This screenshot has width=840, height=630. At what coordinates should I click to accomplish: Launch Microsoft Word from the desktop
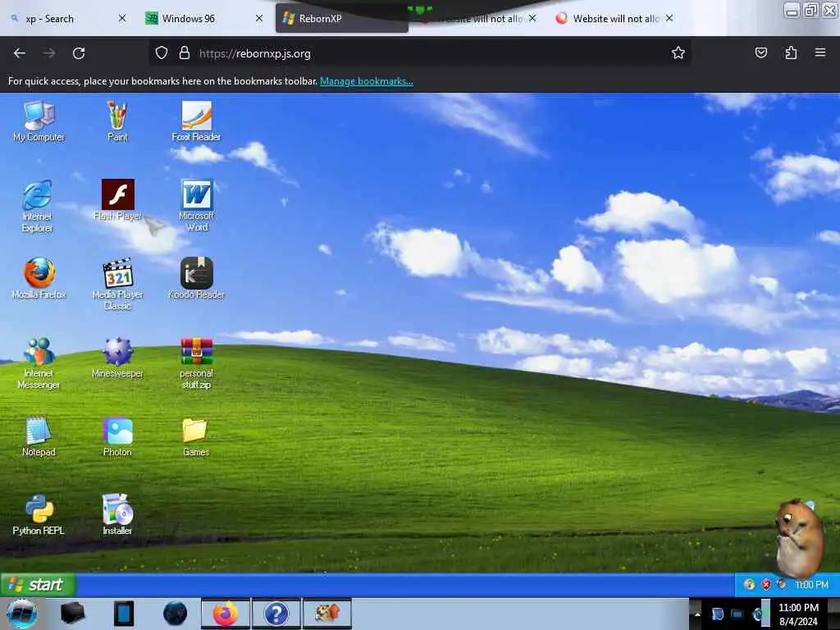coord(196,206)
